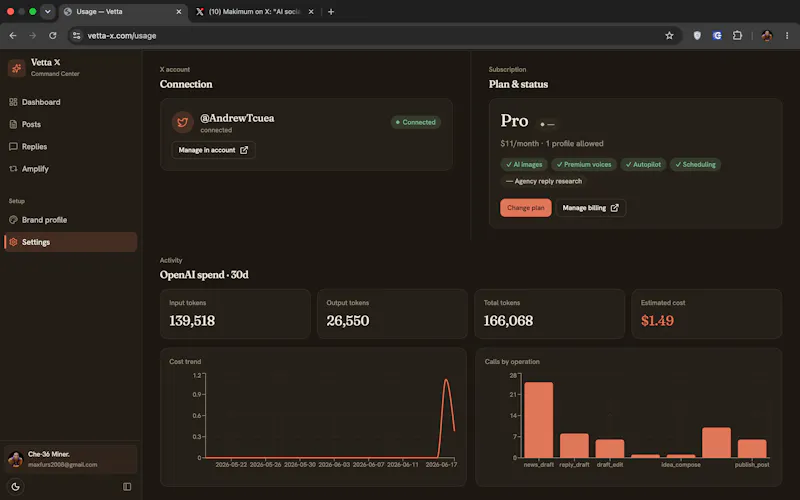Click the Vetta X logo icon
This screenshot has width=800, height=500.
(16, 67)
